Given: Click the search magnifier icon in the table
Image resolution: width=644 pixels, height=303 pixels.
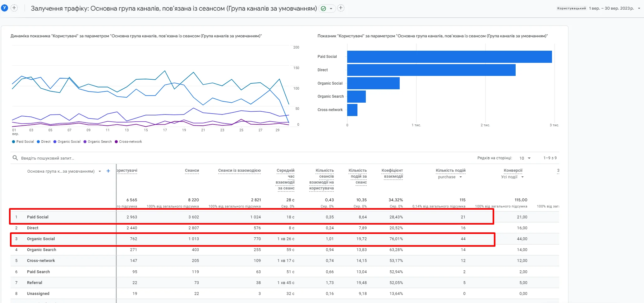Looking at the screenshot, I should pyautogui.click(x=15, y=158).
